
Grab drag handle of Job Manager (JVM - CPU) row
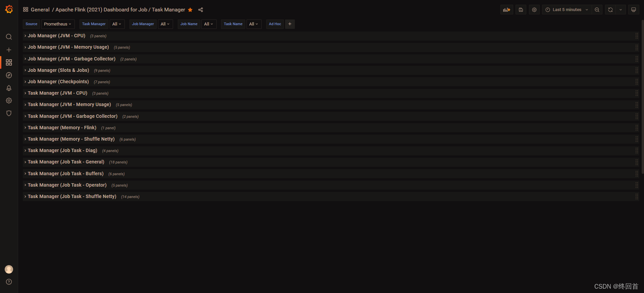pyautogui.click(x=637, y=36)
